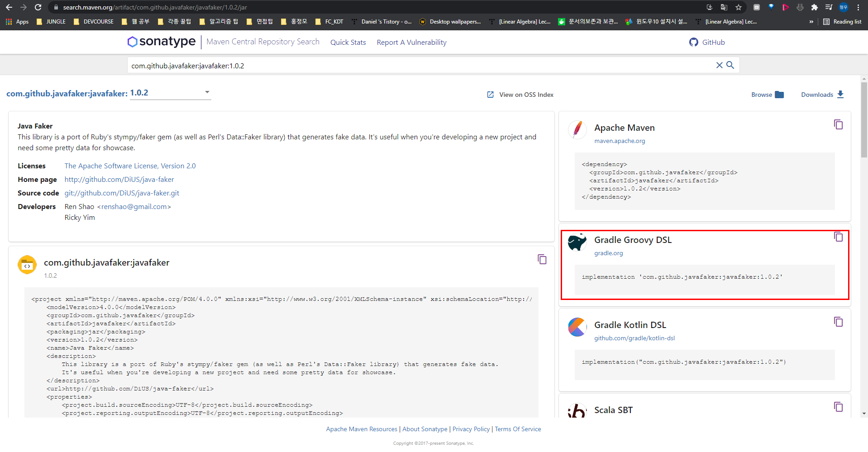This screenshot has height=452, width=868.
Task: Open the blue gem extension
Action: [x=771, y=7]
